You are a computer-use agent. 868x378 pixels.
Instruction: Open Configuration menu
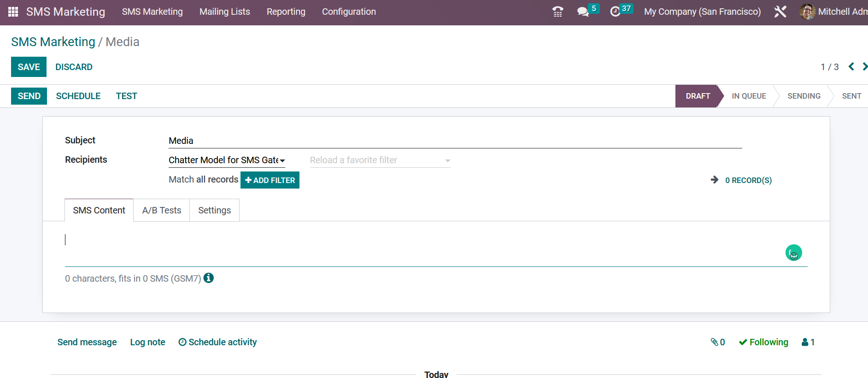click(349, 12)
